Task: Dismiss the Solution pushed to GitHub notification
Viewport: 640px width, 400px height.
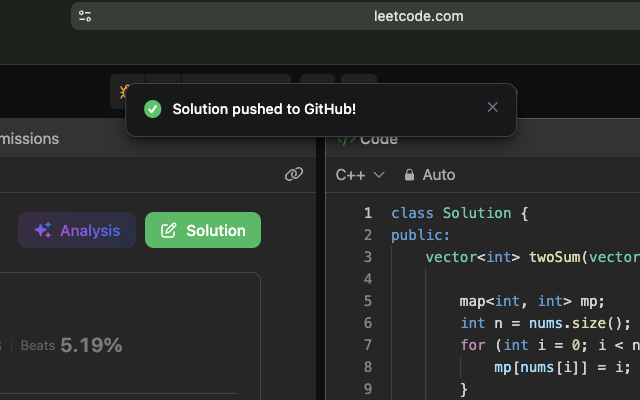Action: [492, 107]
